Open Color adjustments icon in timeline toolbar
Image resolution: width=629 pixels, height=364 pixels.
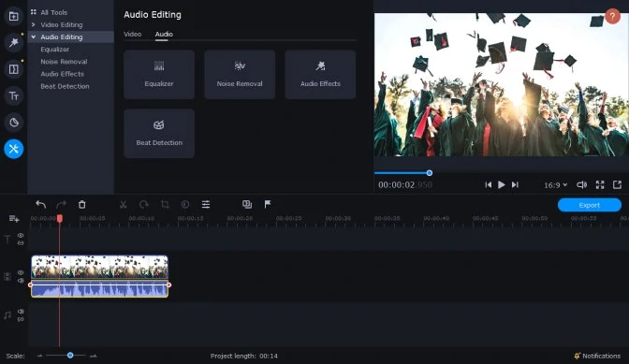(185, 204)
